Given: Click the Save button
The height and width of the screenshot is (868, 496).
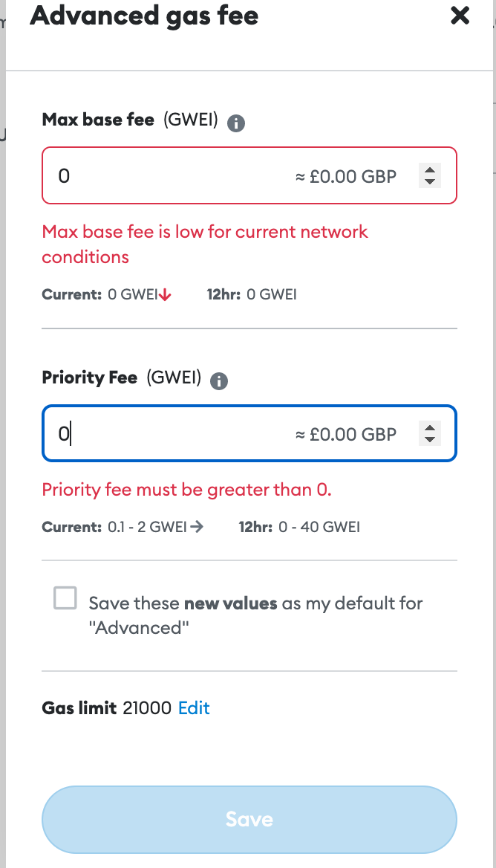Looking at the screenshot, I should coord(249,819).
